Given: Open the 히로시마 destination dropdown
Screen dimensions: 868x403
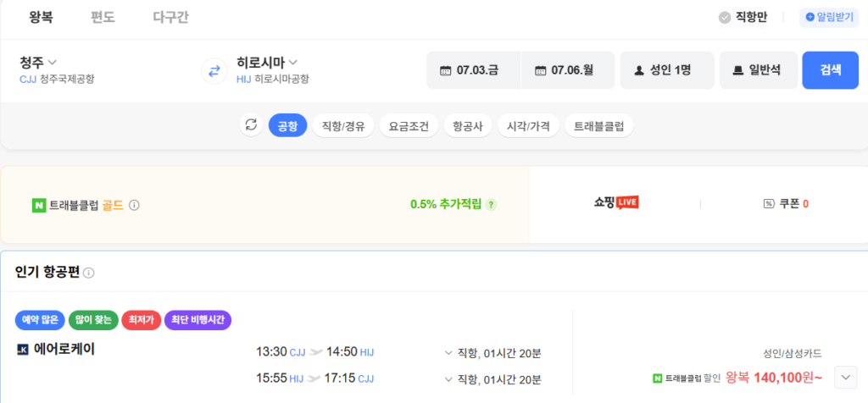Looking at the screenshot, I should pyautogui.click(x=267, y=62).
